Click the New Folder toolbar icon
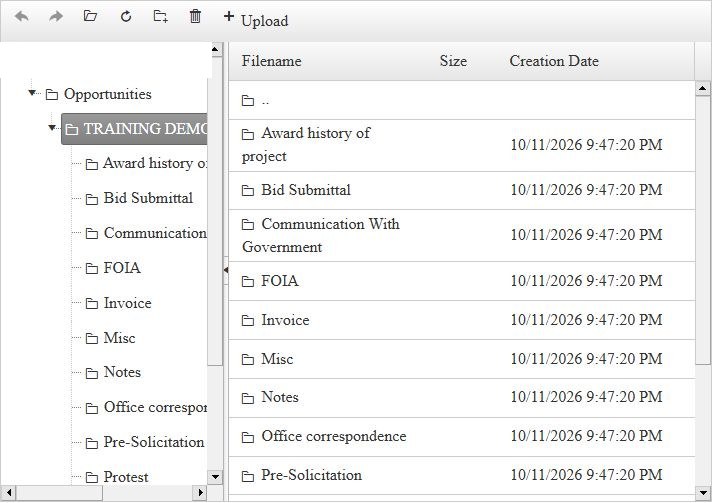This screenshot has height=503, width=713. click(x=161, y=17)
